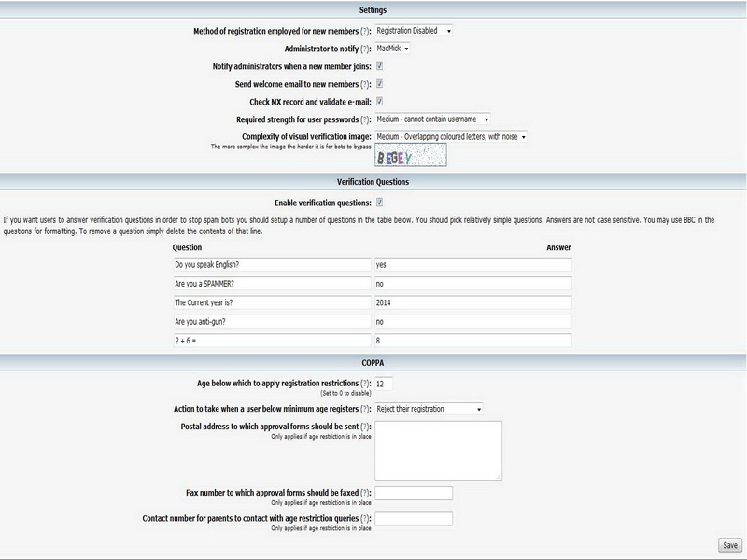
Task: Open the registration method dropdown
Action: (x=414, y=31)
